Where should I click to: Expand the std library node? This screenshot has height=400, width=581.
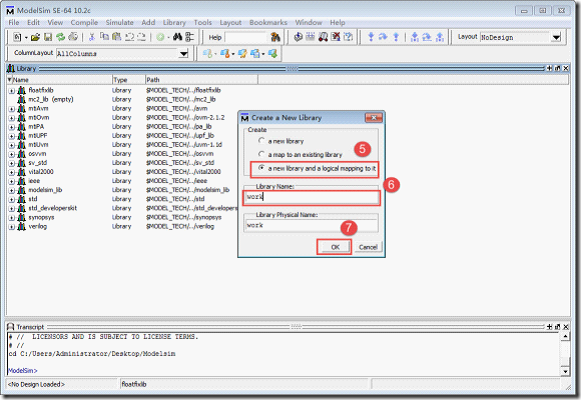click(12, 200)
